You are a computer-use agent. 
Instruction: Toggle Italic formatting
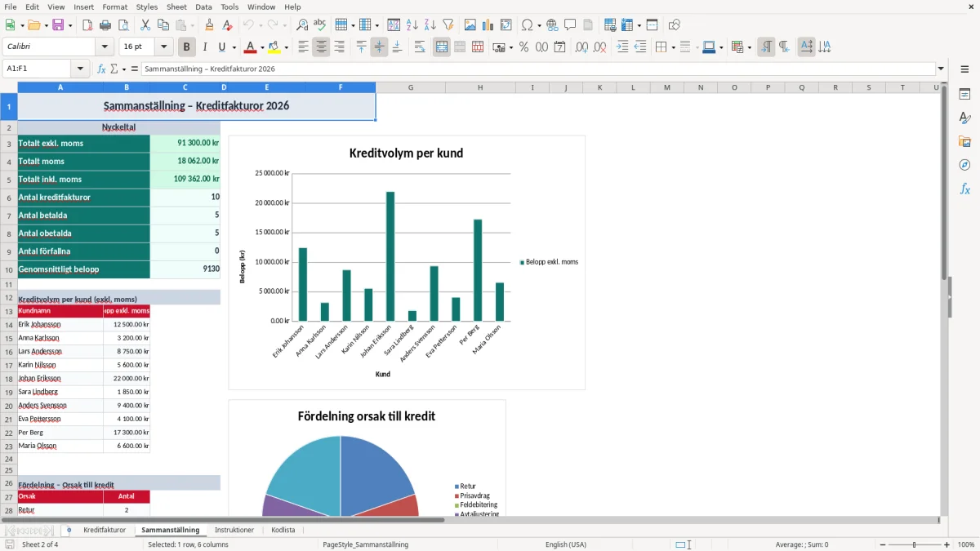pyautogui.click(x=205, y=47)
